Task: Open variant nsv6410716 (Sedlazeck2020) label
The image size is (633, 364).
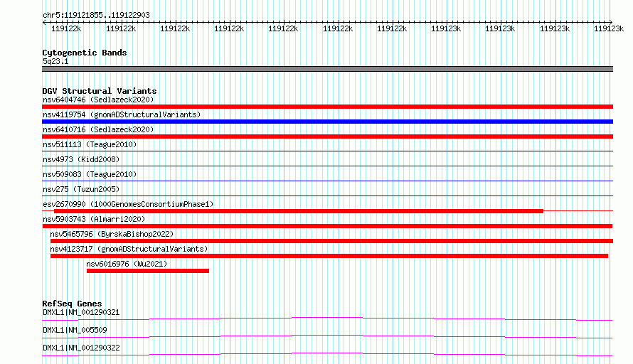Action: pos(98,129)
